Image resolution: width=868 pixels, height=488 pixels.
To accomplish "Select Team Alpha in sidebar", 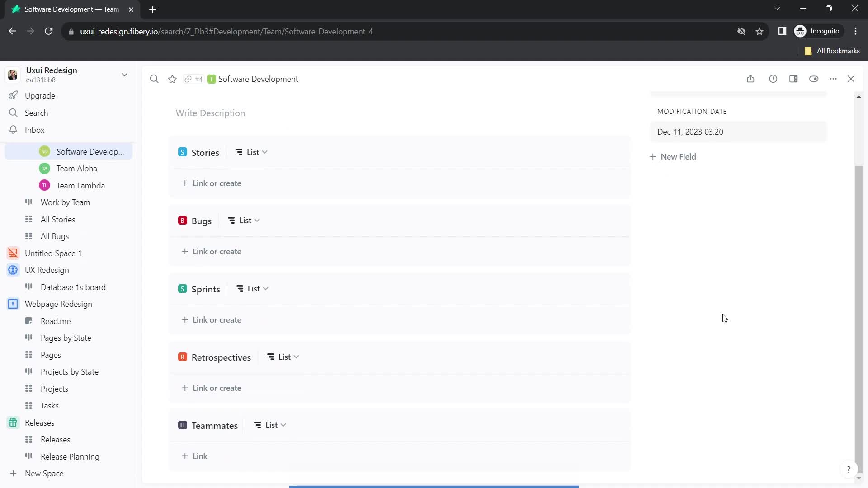I will pos(76,169).
